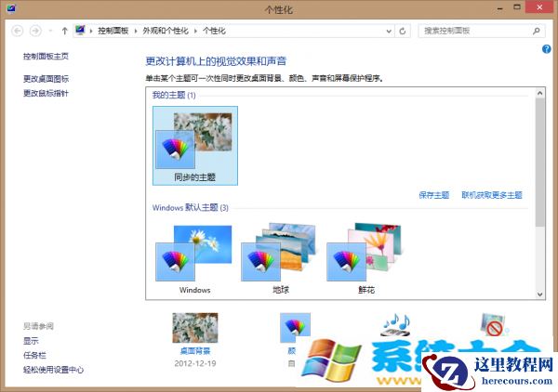558x392 pixels.
Task: Expand the address bar history dropdown
Action: [x=389, y=32]
